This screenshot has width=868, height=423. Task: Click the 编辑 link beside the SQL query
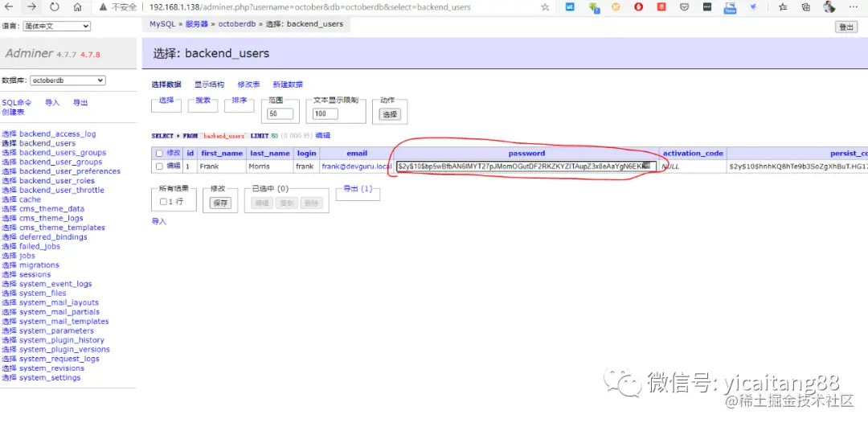point(323,136)
